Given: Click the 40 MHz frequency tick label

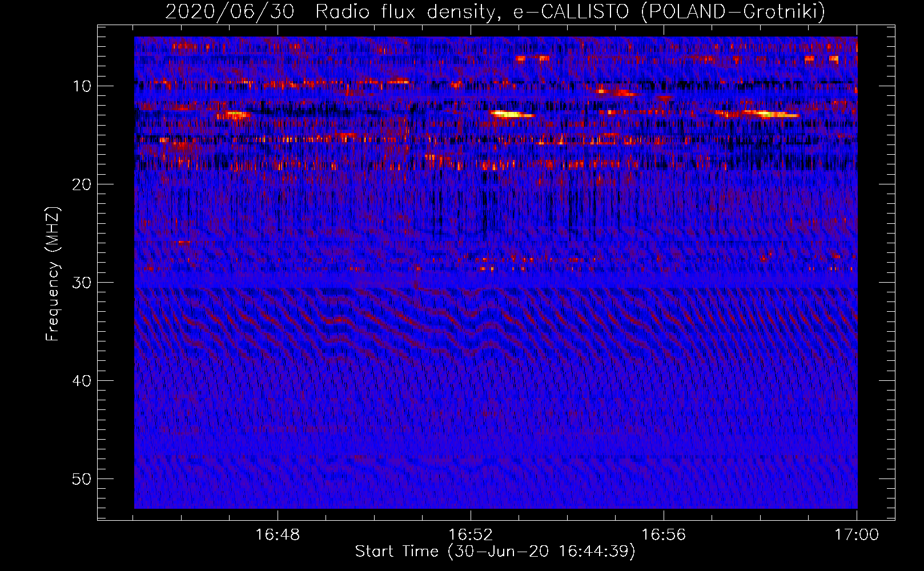Looking at the screenshot, I should click(x=82, y=381).
